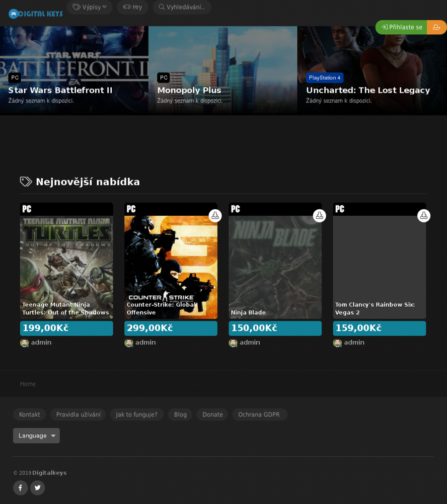Click the Přihlaste se login button

pos(401,27)
